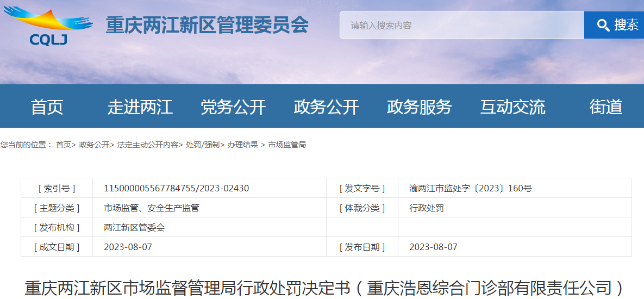The image size is (644, 299).
Task: Click 处罚/强制 breadcrumb link
Action: tap(203, 145)
